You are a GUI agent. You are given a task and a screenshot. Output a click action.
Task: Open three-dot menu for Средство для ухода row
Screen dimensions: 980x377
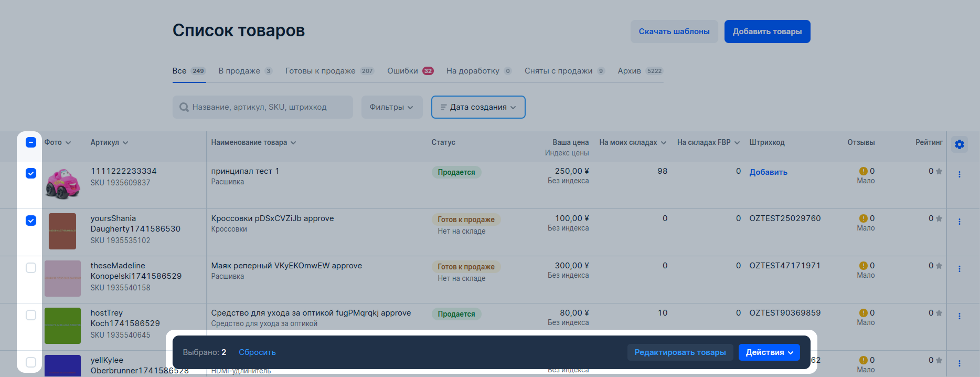point(960,316)
